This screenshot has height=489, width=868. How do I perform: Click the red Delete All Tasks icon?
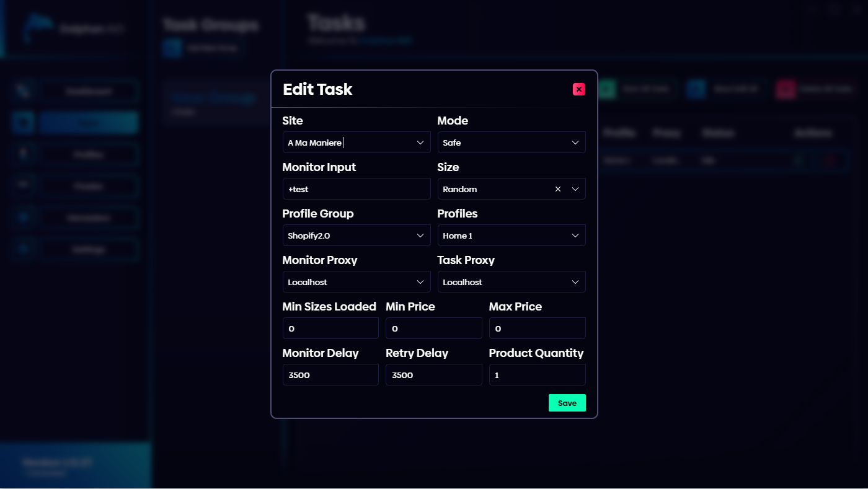pos(786,89)
